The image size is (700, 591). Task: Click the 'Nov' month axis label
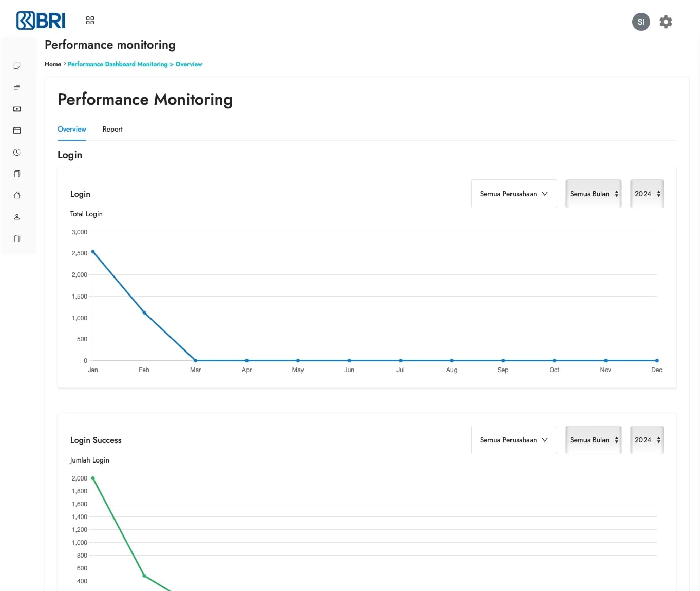click(x=606, y=370)
